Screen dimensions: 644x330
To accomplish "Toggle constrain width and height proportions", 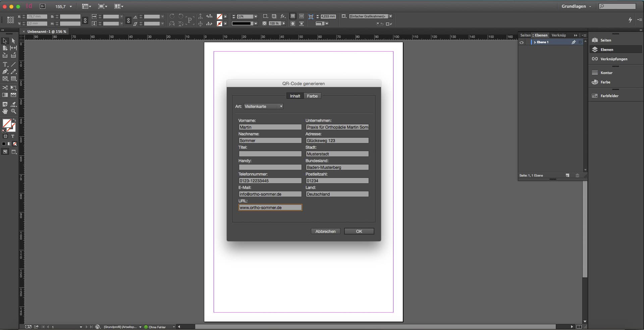I will click(x=85, y=20).
